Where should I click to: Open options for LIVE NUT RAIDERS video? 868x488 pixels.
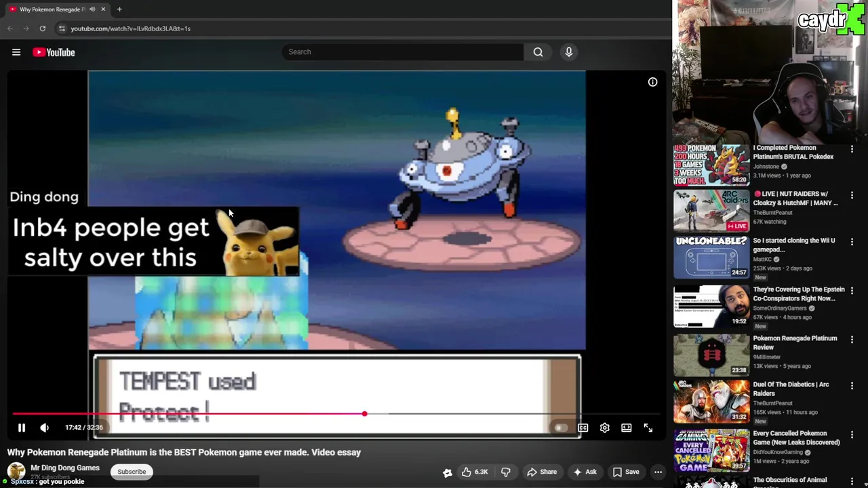coord(852,195)
